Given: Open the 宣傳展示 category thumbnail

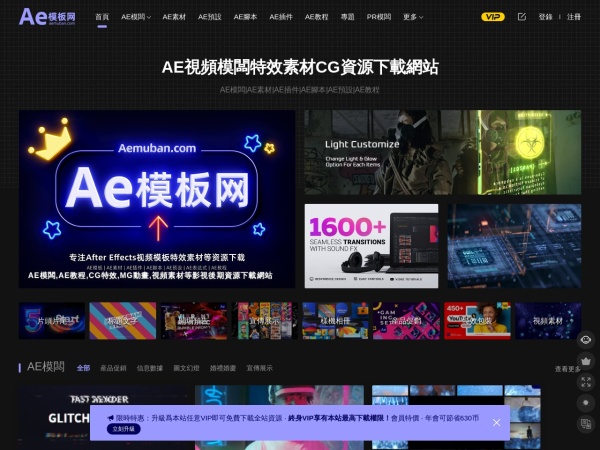Looking at the screenshot, I should point(264,321).
